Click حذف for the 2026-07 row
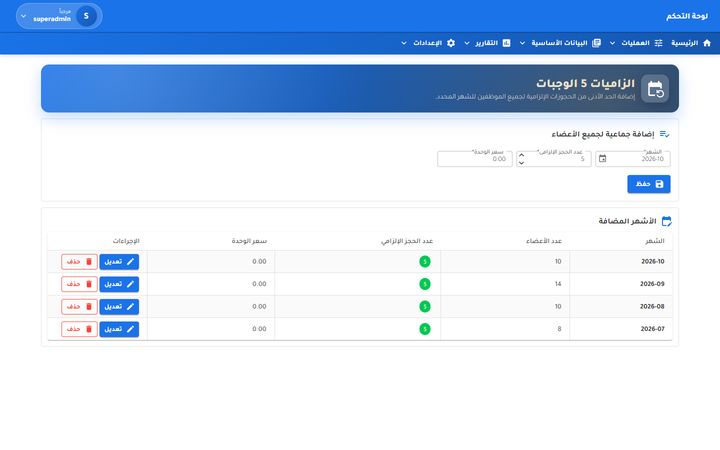Viewport: 720px width, 450px height. coord(79,329)
